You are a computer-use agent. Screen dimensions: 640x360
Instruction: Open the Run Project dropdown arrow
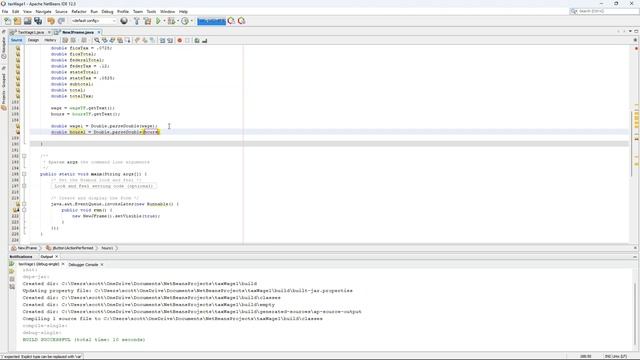point(164,21)
